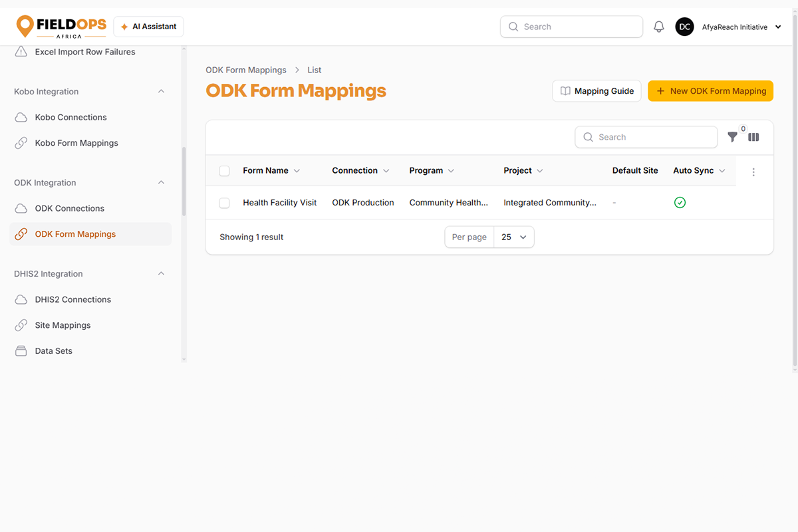The image size is (798, 532).
Task: Click the ODK Connections cloud icon
Action: [21, 209]
